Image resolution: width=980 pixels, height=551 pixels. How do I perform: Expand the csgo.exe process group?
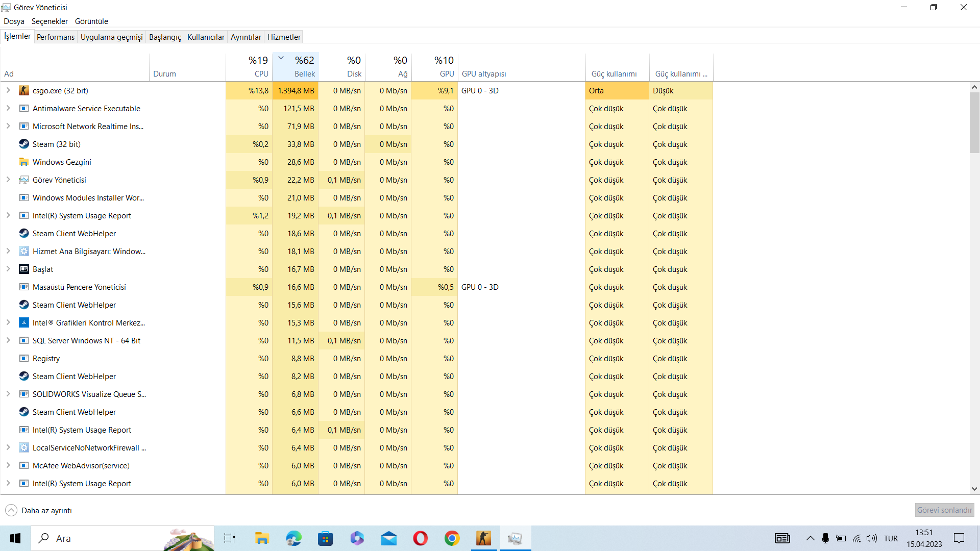pyautogui.click(x=8, y=91)
